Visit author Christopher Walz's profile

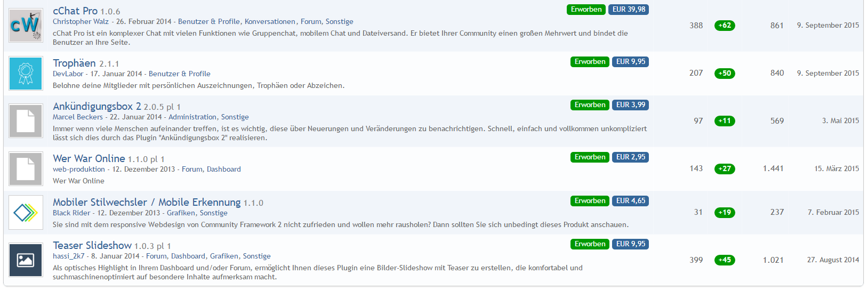tap(81, 22)
